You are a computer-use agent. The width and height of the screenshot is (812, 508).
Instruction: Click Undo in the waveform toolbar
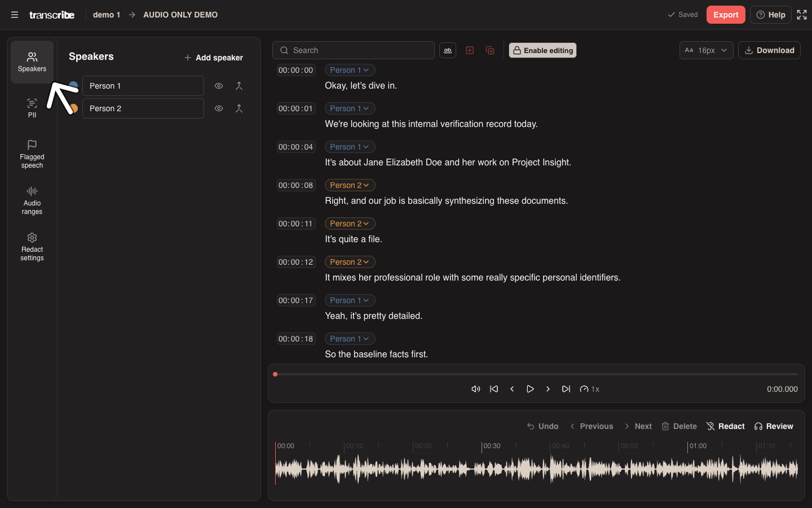click(x=542, y=426)
